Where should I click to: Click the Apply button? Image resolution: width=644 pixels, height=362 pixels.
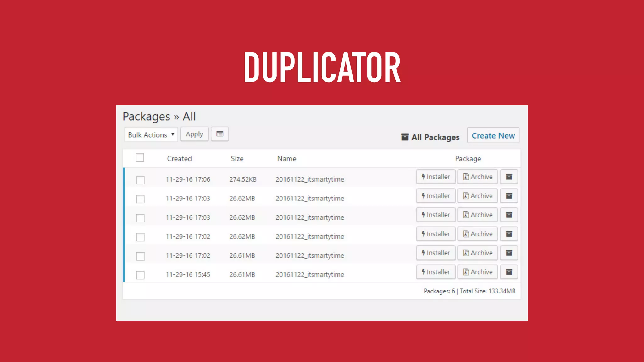194,134
